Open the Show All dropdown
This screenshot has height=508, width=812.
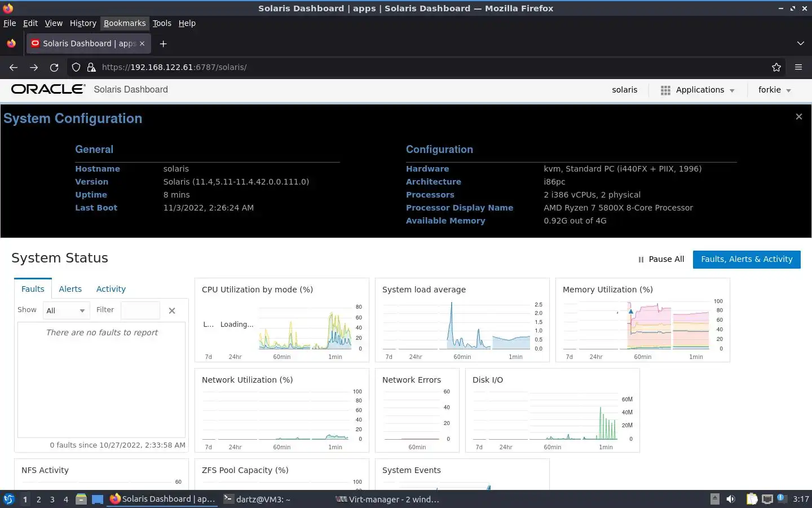tap(65, 310)
